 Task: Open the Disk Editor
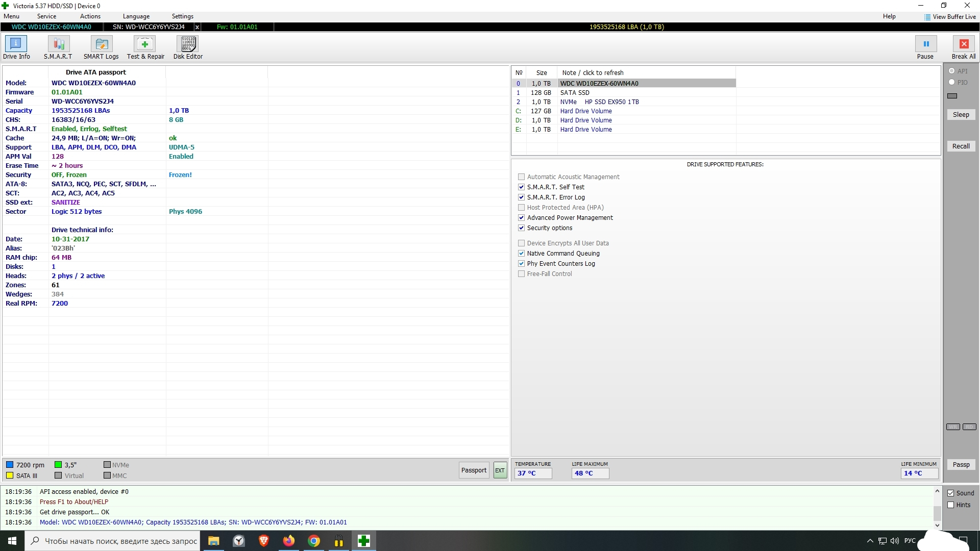coord(188,47)
